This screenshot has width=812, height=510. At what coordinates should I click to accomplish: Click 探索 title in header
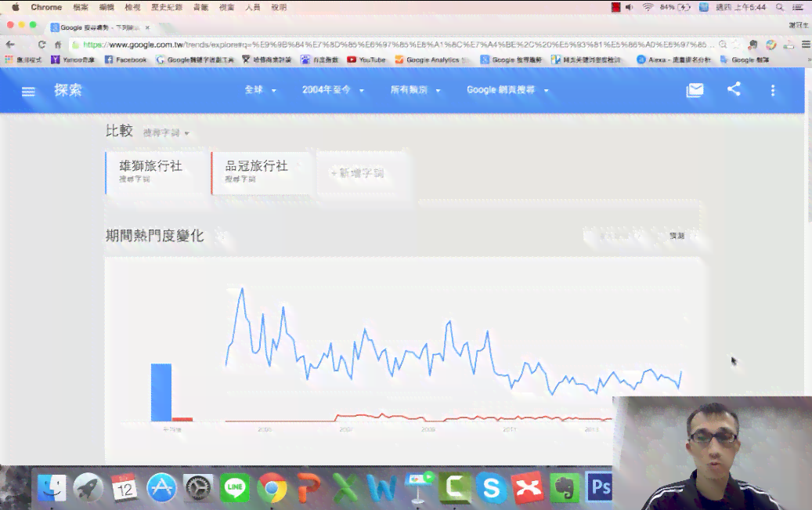pyautogui.click(x=68, y=90)
